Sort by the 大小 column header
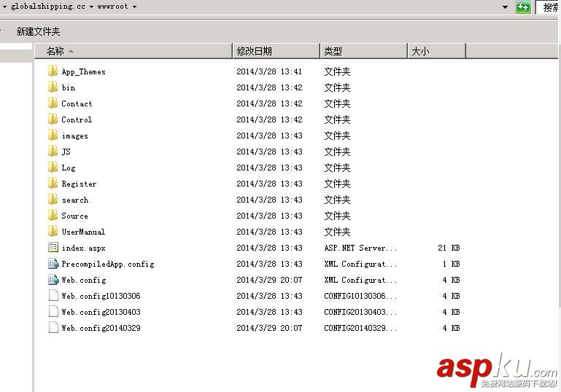Screen dimensions: 561x392 click(x=436, y=51)
